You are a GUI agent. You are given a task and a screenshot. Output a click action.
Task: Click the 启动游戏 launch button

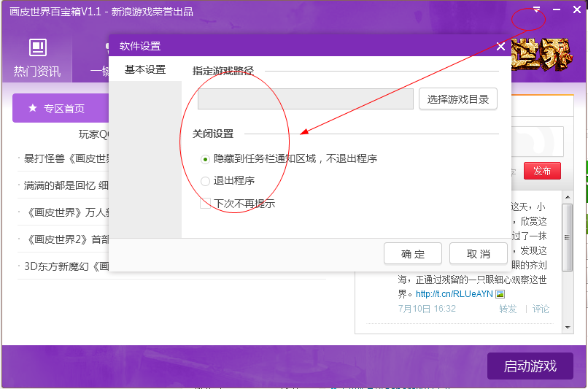(x=530, y=366)
